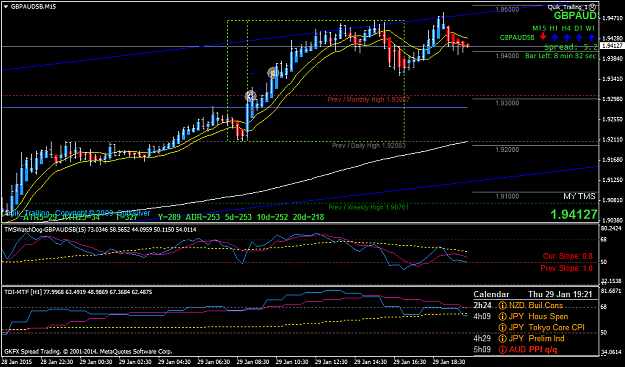Viewport: 625px width, 367px height.
Task: Click the 29 Jan 12:30 time axis label
Action: coord(330,362)
